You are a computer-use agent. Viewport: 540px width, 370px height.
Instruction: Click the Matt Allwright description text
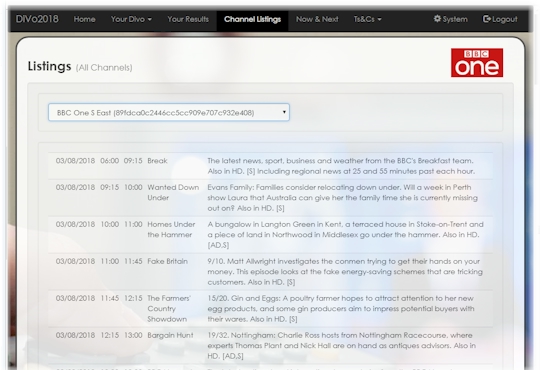(x=345, y=271)
